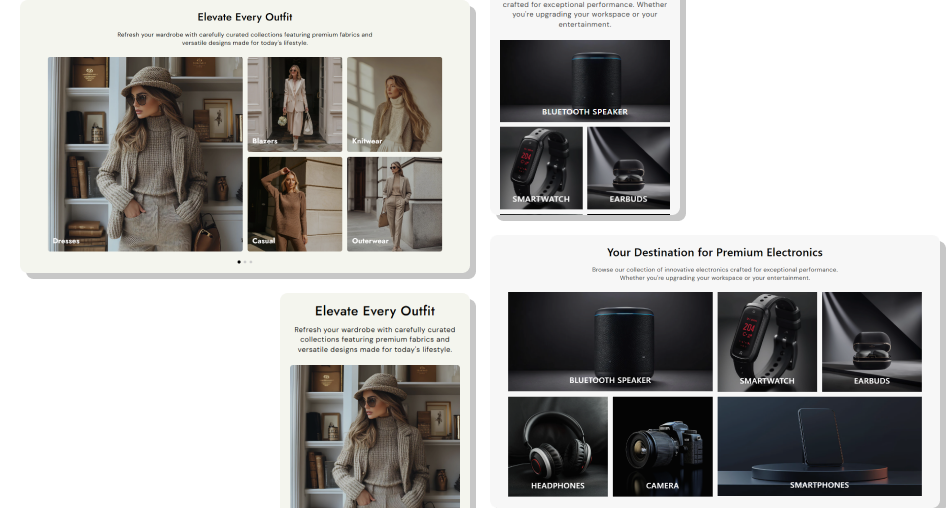This screenshot has width=950, height=508.
Task: Open the Knitwear category tile
Action: pos(394,104)
